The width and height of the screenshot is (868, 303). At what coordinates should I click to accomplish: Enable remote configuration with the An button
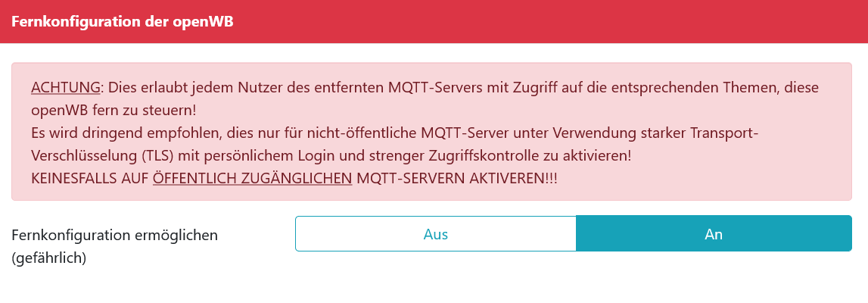pos(714,234)
